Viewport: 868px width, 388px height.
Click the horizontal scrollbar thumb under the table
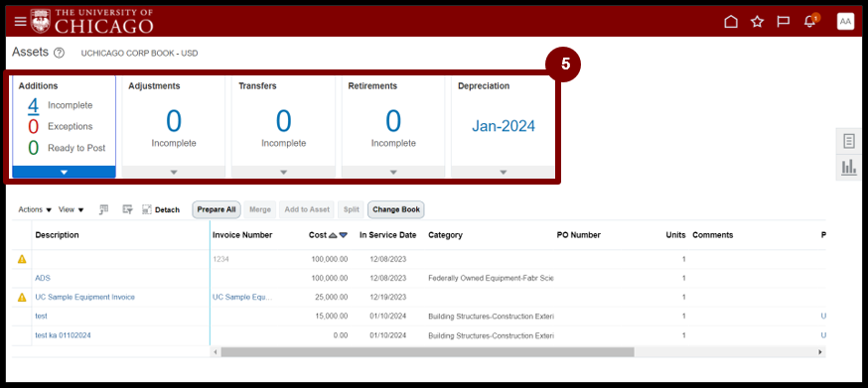[x=427, y=352]
